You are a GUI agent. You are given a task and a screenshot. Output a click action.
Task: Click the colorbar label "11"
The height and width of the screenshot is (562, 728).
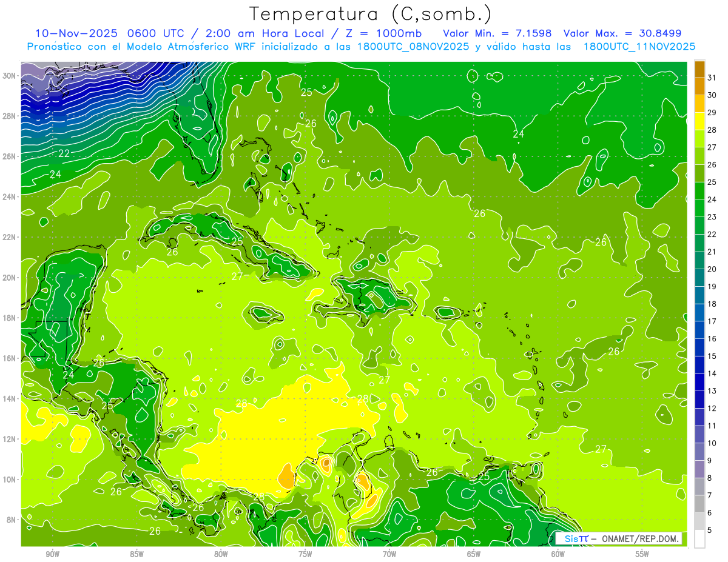click(x=712, y=426)
